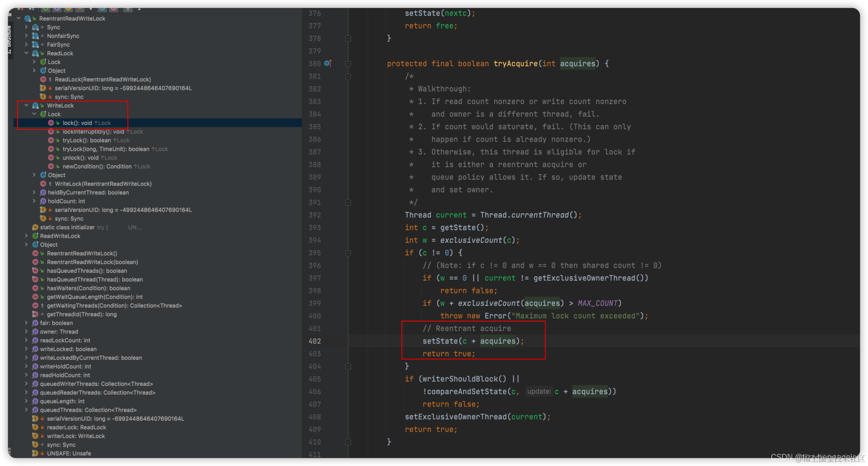
Task: Click the method icon for getThreadId(Thread): long
Action: pos(35,315)
